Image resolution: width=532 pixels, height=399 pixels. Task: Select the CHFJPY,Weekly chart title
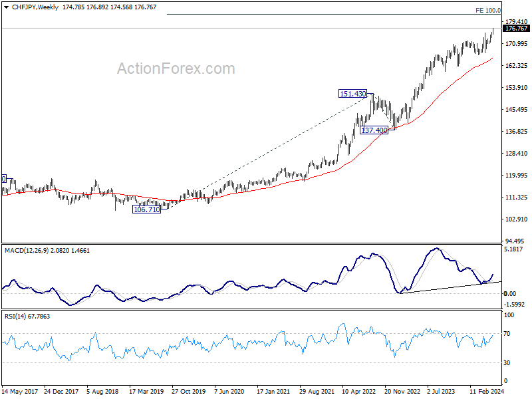click(x=35, y=7)
